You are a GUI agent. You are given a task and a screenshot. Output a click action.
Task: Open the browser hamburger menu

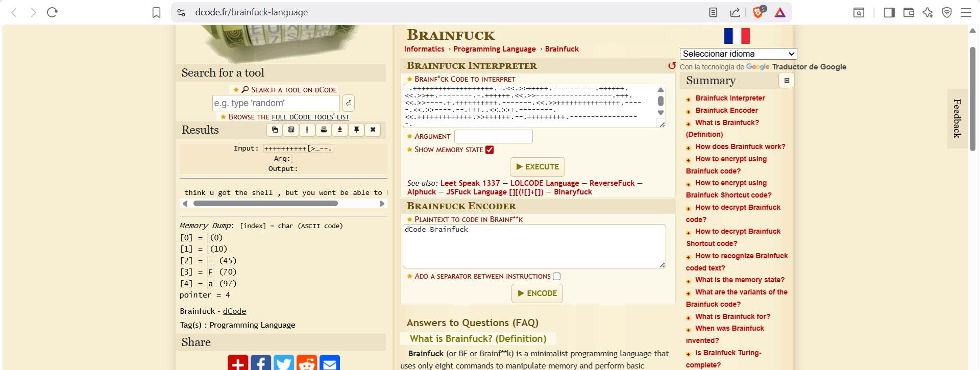[966, 12]
